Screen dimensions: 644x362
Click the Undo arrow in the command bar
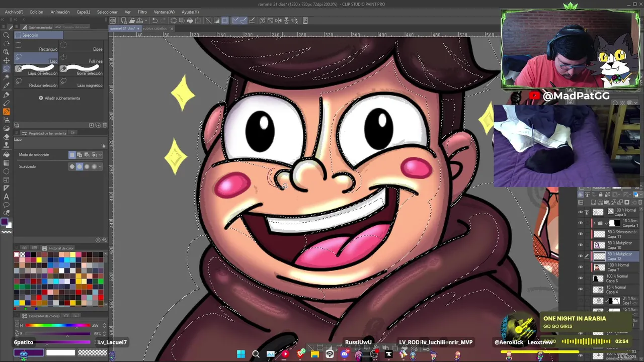click(x=155, y=21)
